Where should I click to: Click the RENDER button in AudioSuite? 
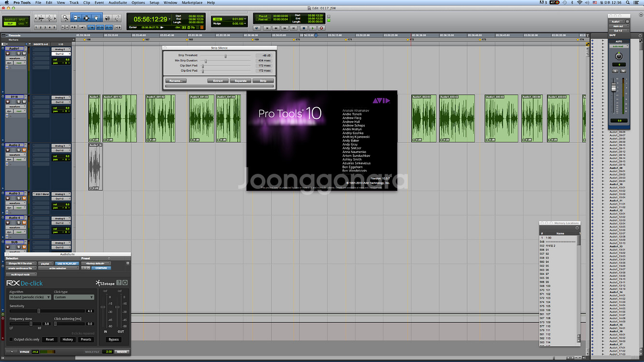pyautogui.click(x=122, y=352)
